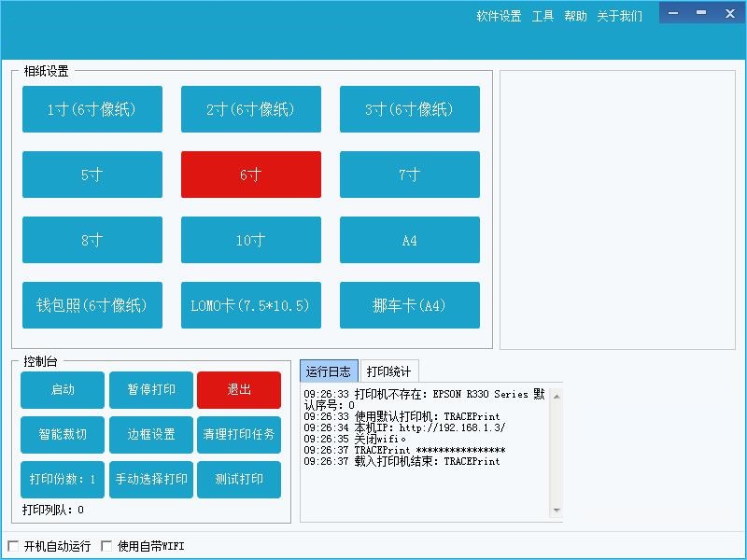Choose the 2寸(6寸像纸) photo paper option
The height and width of the screenshot is (560, 747).
pyautogui.click(x=251, y=109)
